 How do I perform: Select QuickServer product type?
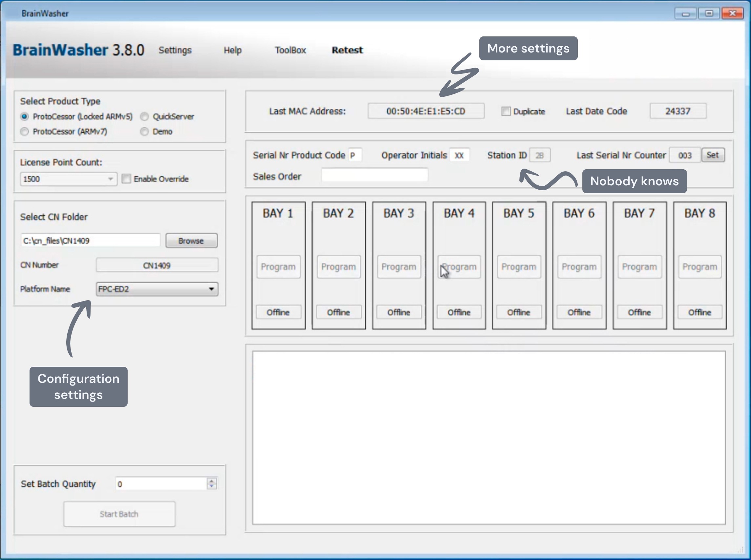[x=145, y=116]
